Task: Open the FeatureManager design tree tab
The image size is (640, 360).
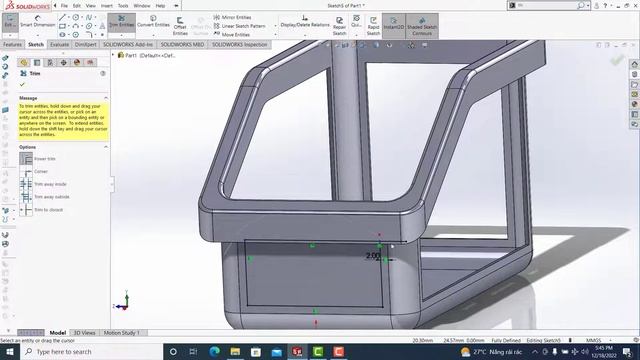Action: (24, 62)
